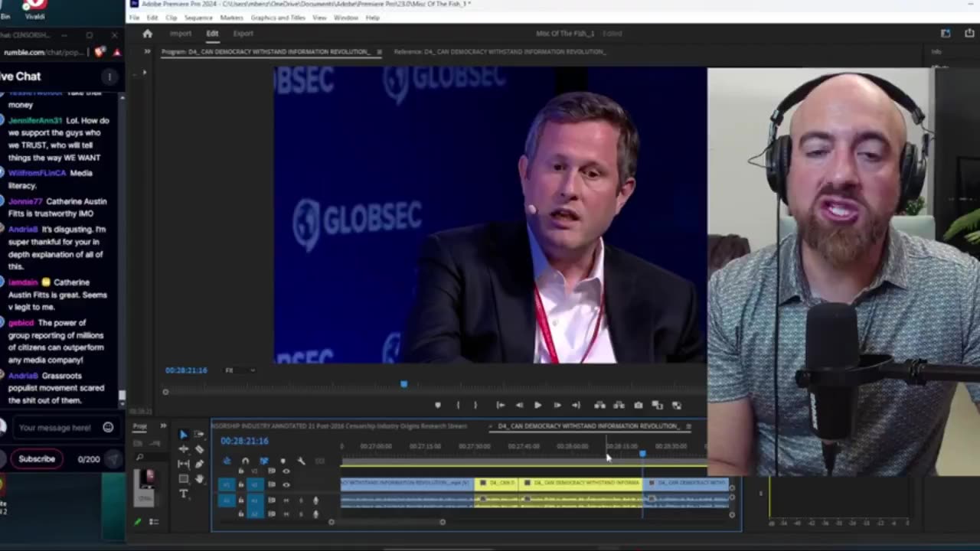
Task: Select the Track Select Forward tool
Action: [198, 434]
